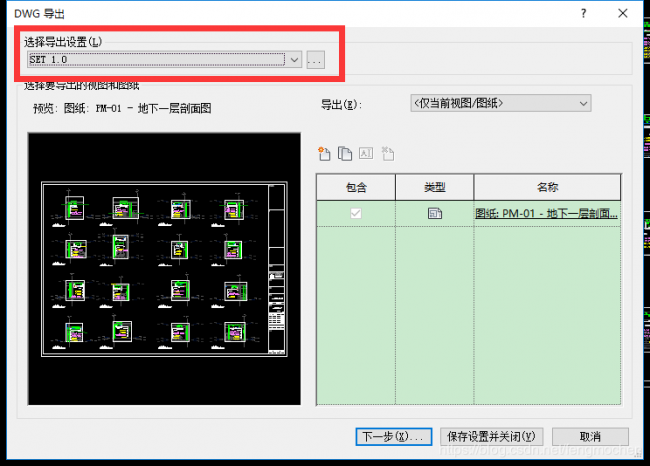The image size is (650, 466).
Task: Open the SET 1.0 export setup dropdown
Action: click(x=164, y=60)
